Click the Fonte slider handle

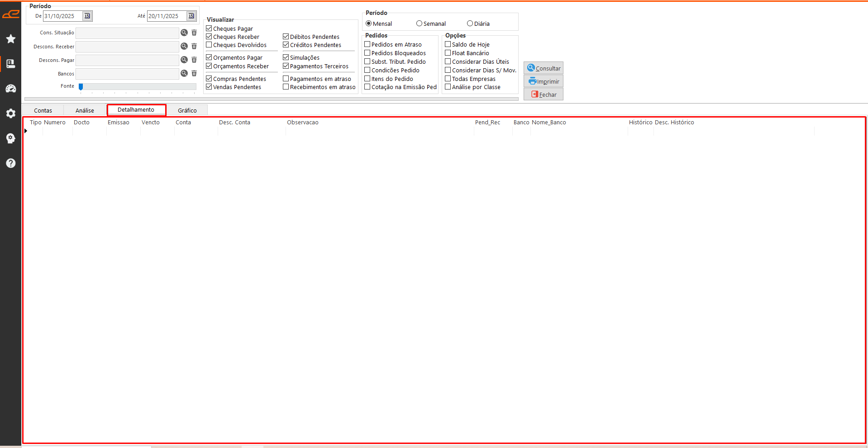(x=81, y=86)
